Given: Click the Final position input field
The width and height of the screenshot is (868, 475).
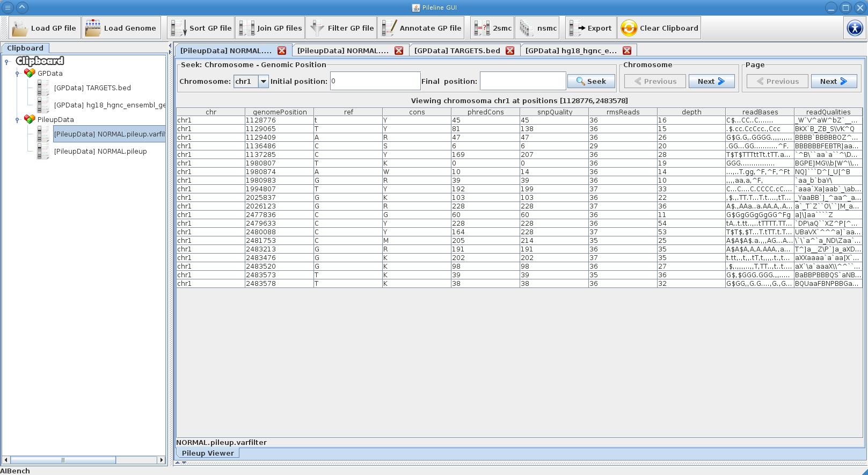Looking at the screenshot, I should pos(522,81).
